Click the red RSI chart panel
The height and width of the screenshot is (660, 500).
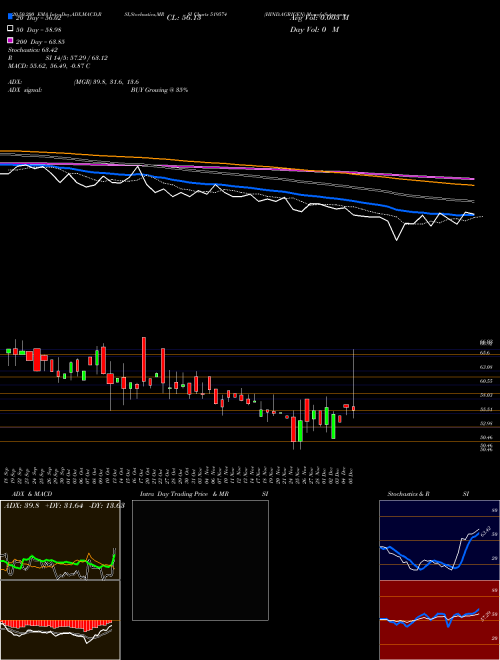point(439,620)
